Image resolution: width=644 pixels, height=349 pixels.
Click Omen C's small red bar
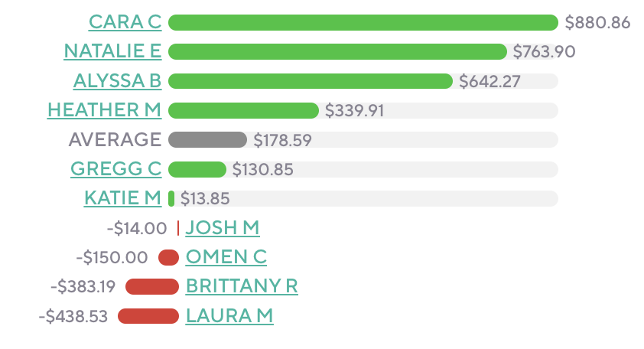click(168, 256)
